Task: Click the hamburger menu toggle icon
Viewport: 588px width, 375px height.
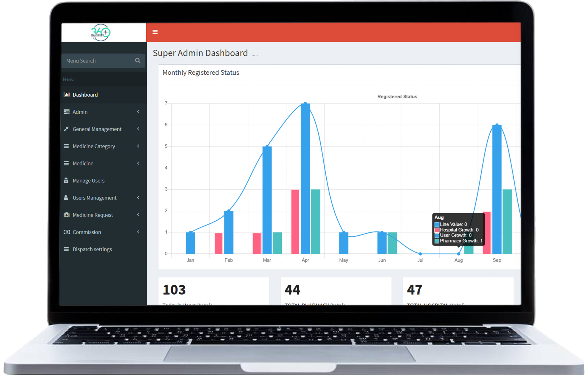Action: click(x=155, y=32)
